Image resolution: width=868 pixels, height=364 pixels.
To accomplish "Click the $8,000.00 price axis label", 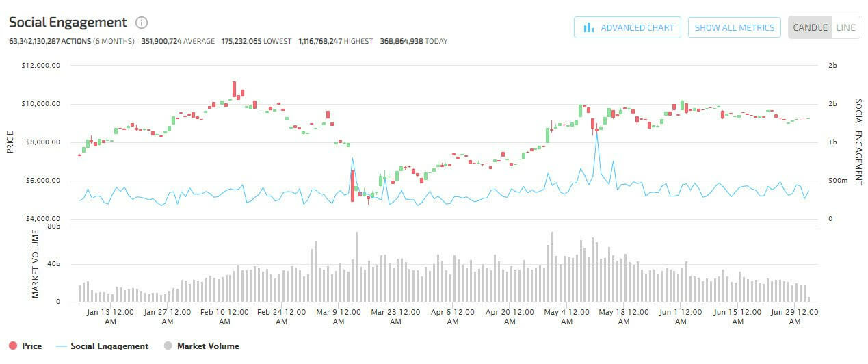I will pyautogui.click(x=44, y=142).
